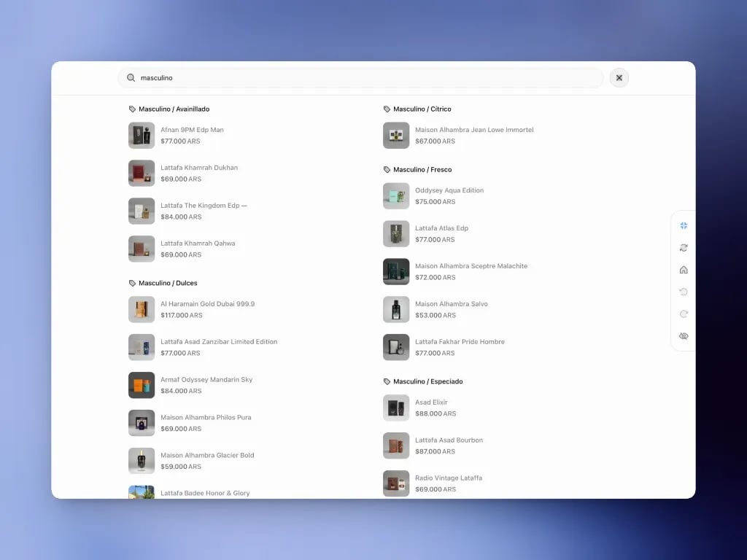Screen dimensions: 747x560
Task: Click tag icon beside Masculino / Fresco
Action: [387, 169]
